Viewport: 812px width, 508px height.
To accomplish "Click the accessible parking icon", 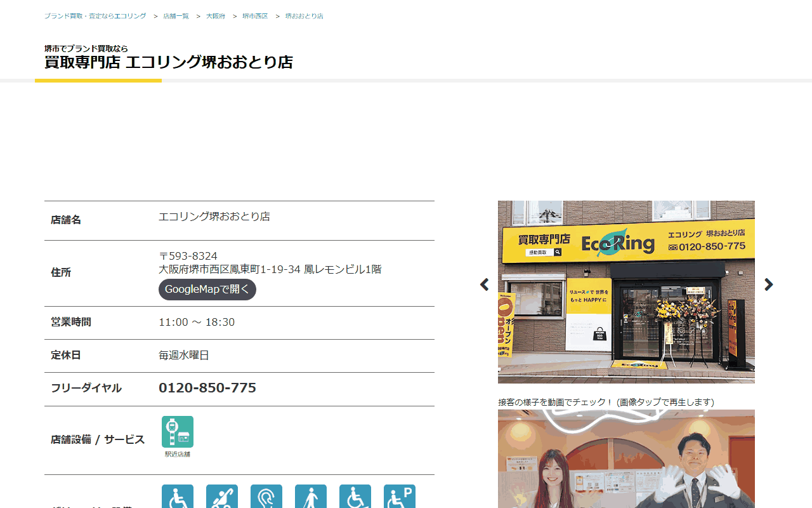I will coord(400,497).
